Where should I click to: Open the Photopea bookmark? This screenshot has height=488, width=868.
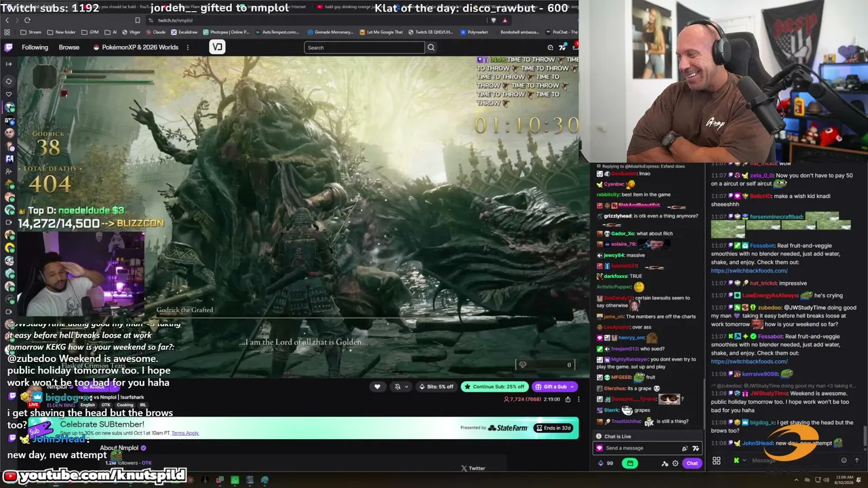(x=226, y=32)
